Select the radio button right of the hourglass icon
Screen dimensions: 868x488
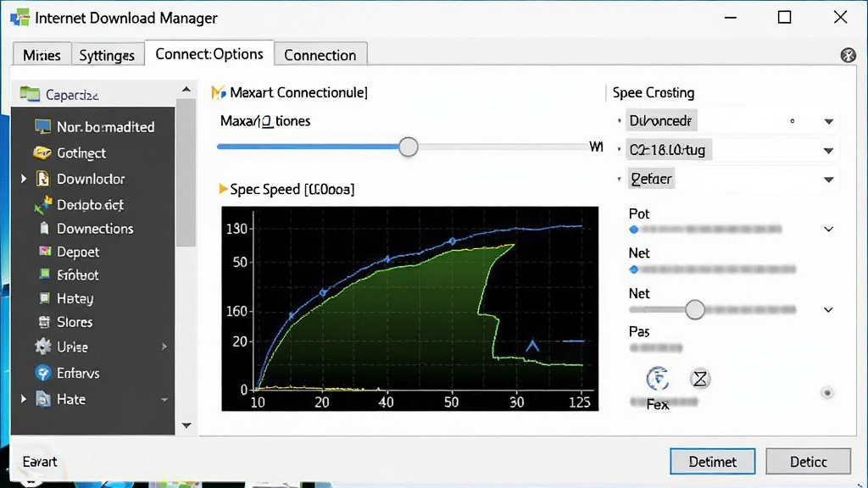pos(827,393)
